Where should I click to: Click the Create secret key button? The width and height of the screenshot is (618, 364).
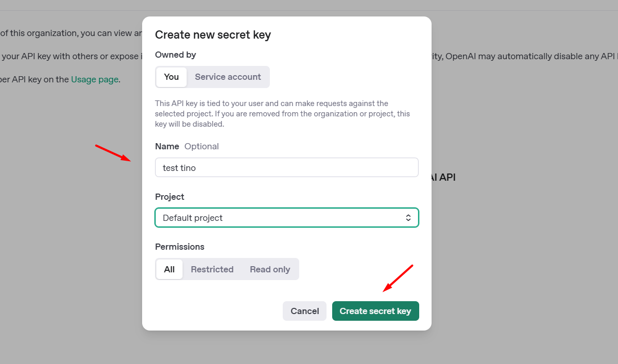(x=375, y=311)
